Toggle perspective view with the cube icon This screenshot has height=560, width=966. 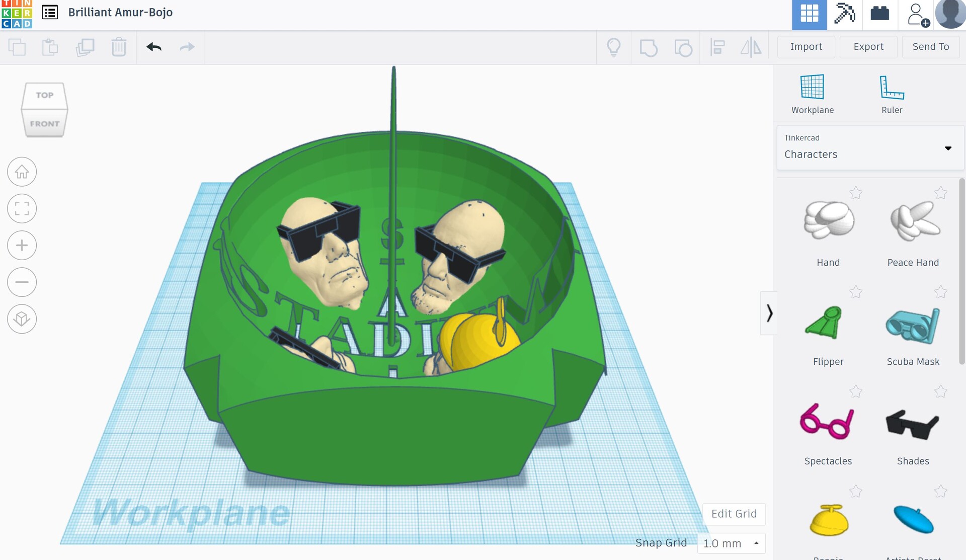coord(22,318)
